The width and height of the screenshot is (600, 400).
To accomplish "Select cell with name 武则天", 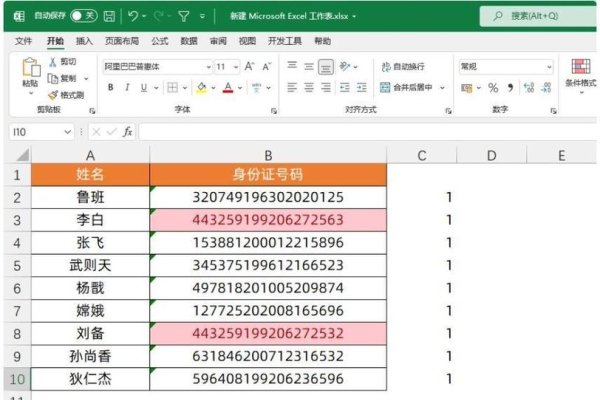I will [x=90, y=265].
